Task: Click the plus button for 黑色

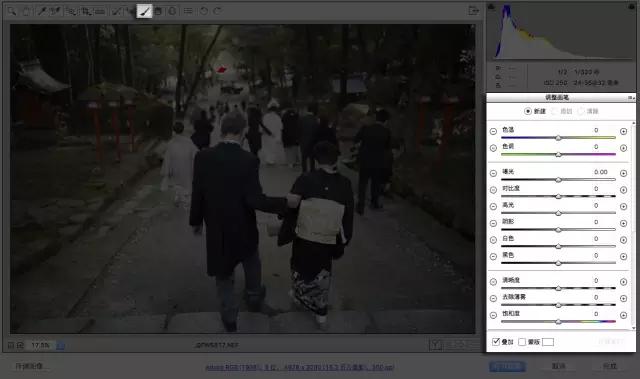Action: (623, 257)
